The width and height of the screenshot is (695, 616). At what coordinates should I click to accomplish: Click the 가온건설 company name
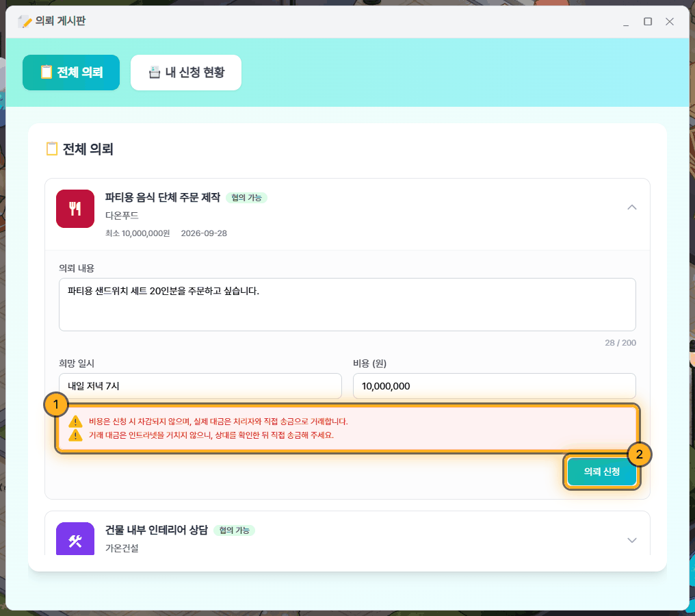(122, 548)
